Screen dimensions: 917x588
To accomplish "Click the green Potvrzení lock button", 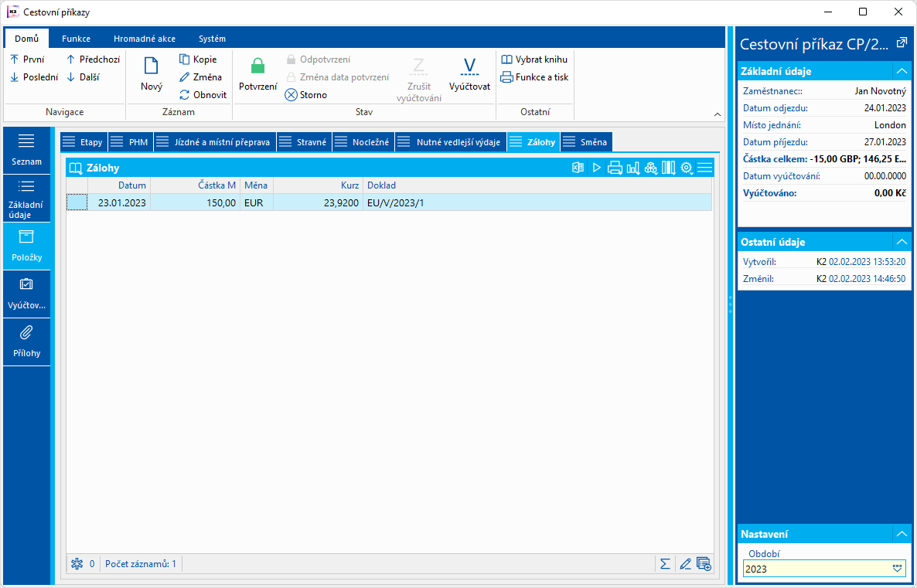I will coord(258,74).
